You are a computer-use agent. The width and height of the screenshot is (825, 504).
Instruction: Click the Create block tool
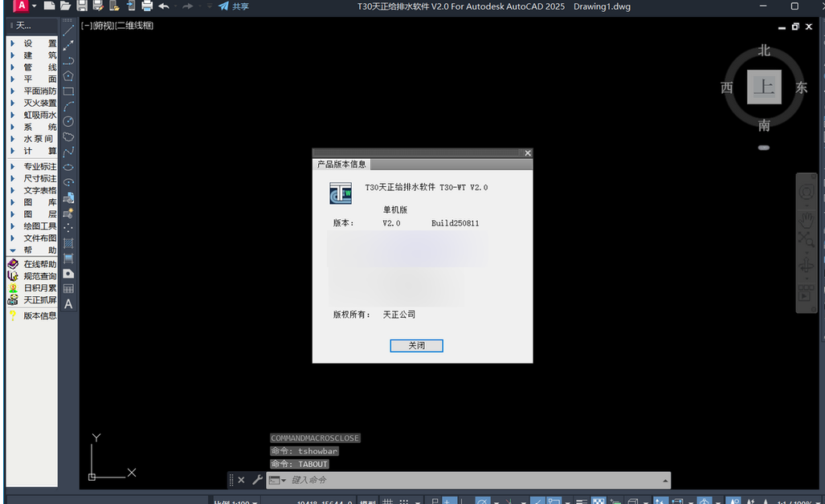[x=68, y=213]
